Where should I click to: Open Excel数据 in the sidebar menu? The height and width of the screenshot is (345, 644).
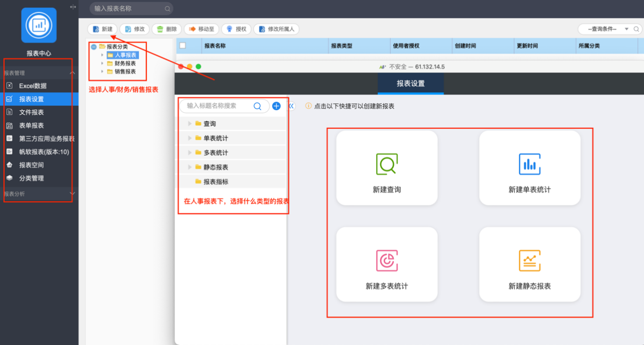tap(32, 86)
